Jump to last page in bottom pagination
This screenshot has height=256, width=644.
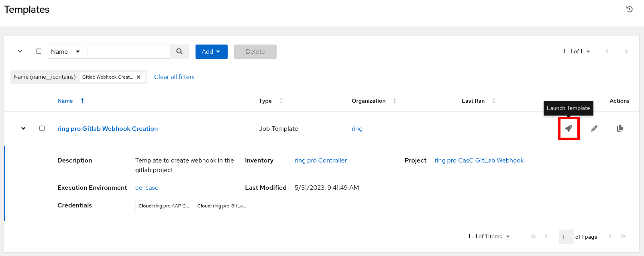point(623,236)
